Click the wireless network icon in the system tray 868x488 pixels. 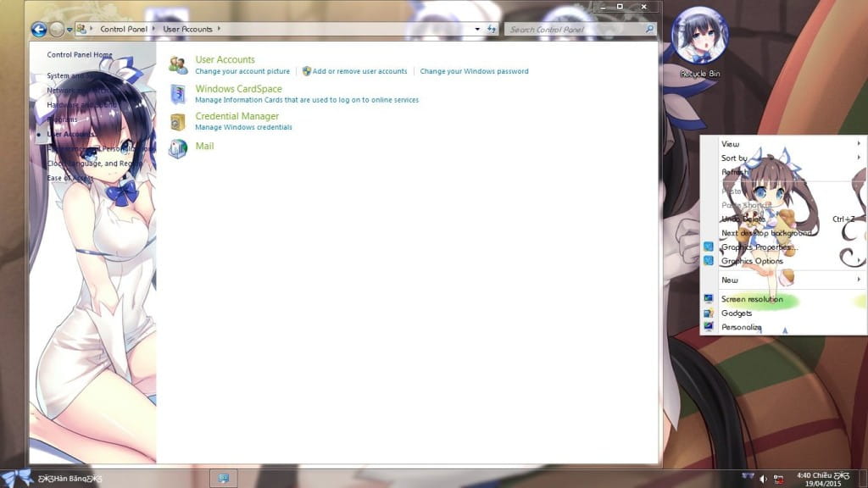(x=749, y=477)
